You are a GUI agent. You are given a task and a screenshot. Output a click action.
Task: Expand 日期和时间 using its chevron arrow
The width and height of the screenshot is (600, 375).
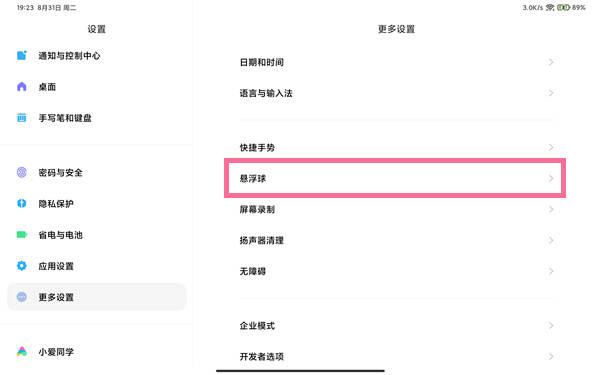(x=551, y=62)
